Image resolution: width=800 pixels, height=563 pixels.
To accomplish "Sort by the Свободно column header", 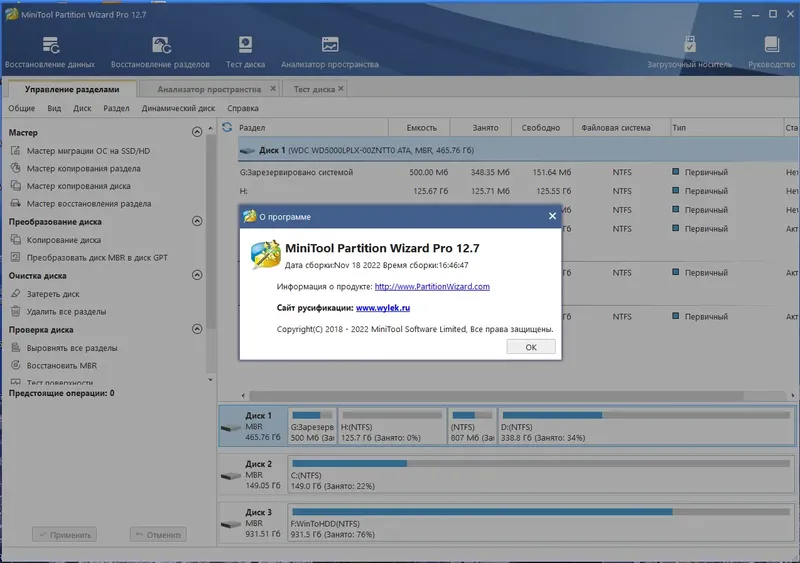I will point(541,128).
